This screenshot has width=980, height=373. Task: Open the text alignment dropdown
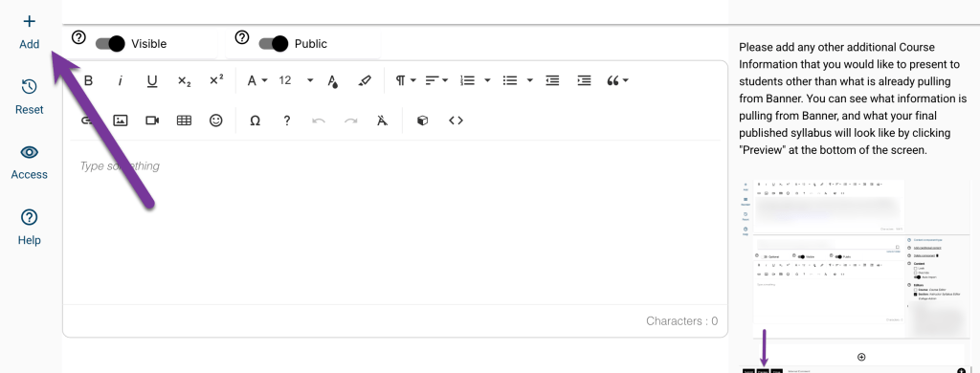point(436,80)
